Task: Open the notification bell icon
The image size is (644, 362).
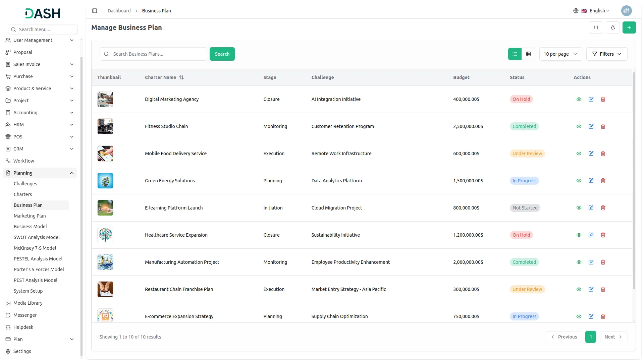Action: [x=612, y=27]
